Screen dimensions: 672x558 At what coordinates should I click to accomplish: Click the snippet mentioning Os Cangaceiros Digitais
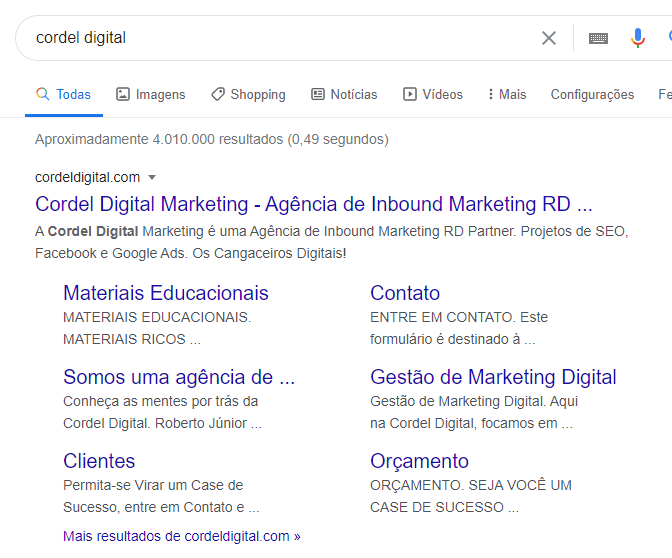pyautogui.click(x=332, y=242)
